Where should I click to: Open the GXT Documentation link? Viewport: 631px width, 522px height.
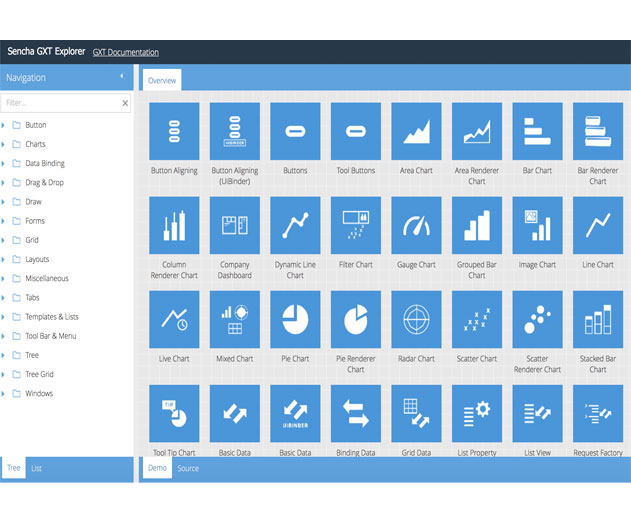pos(126,52)
